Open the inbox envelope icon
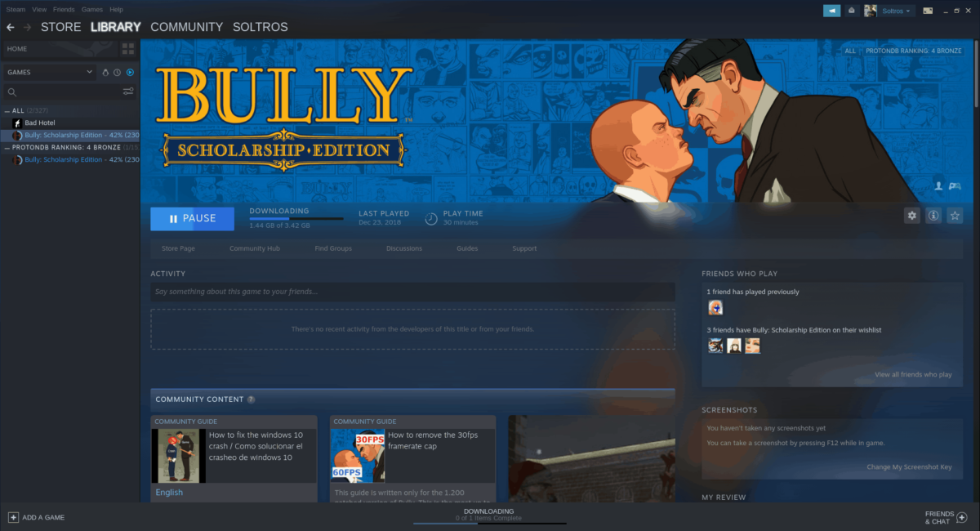This screenshot has width=980, height=531. tap(851, 11)
